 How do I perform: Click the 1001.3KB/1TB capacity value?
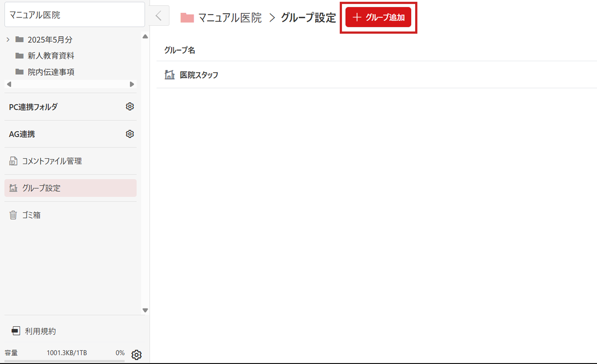point(67,353)
